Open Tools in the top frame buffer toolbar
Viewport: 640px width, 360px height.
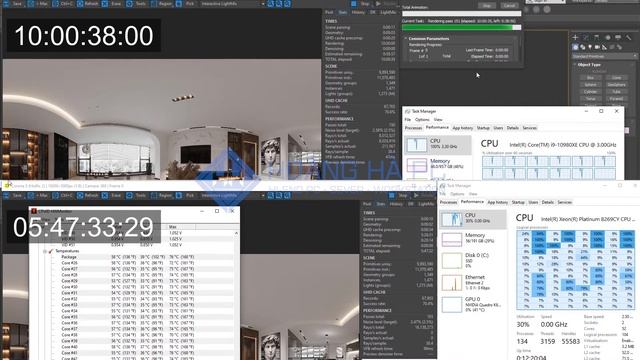137,4
